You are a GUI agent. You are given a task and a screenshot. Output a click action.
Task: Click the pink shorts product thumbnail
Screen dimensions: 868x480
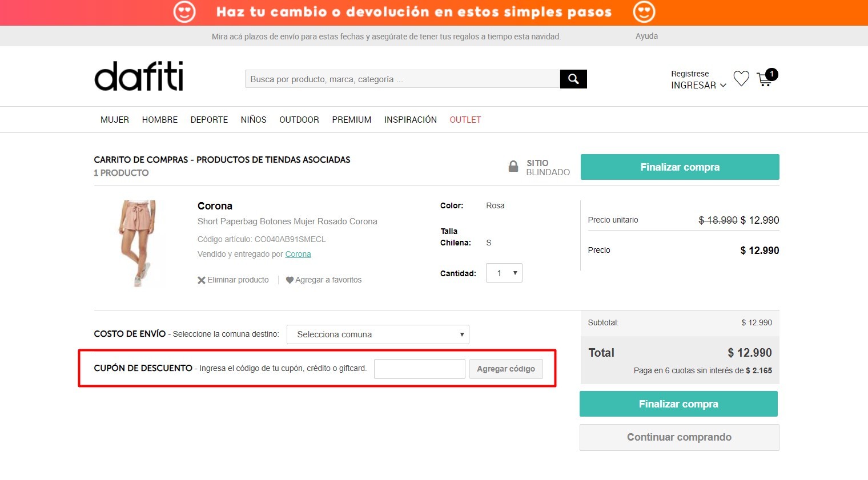coord(137,243)
